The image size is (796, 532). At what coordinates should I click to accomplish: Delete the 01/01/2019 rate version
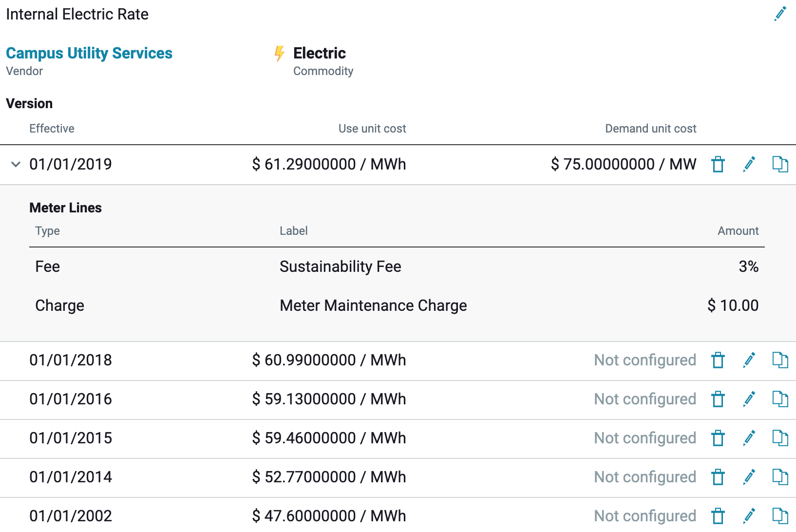click(x=718, y=164)
